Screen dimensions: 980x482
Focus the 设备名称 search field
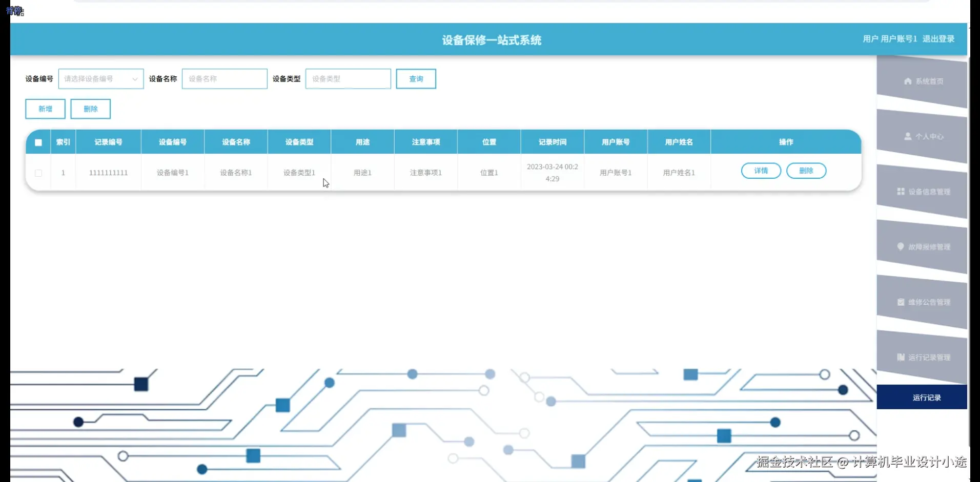[224, 79]
